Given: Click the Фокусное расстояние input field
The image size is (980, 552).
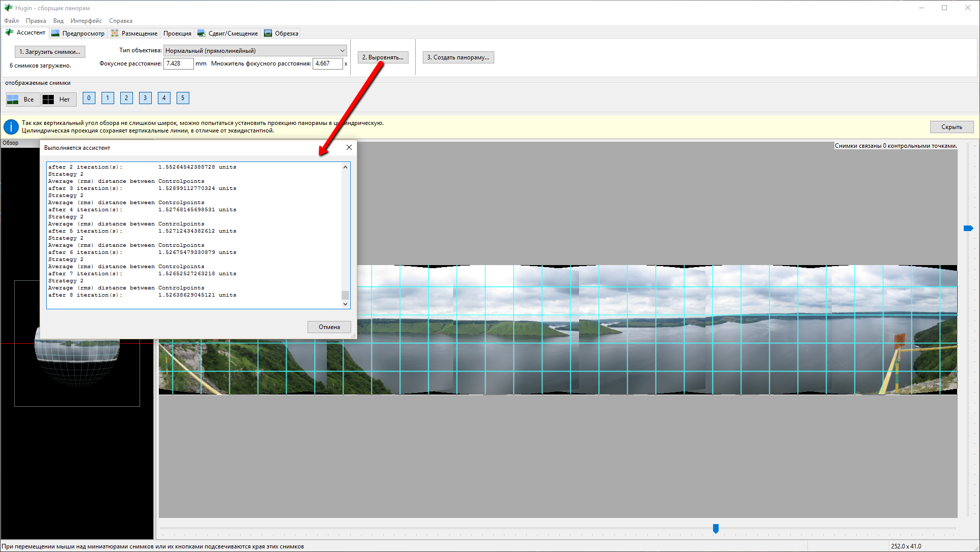Looking at the screenshot, I should click(178, 63).
